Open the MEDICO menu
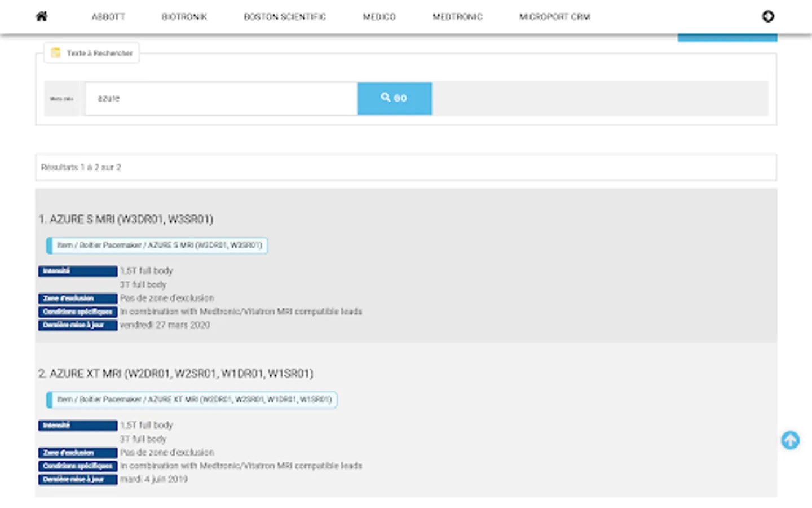Image resolution: width=812 pixels, height=508 pixels. point(379,17)
